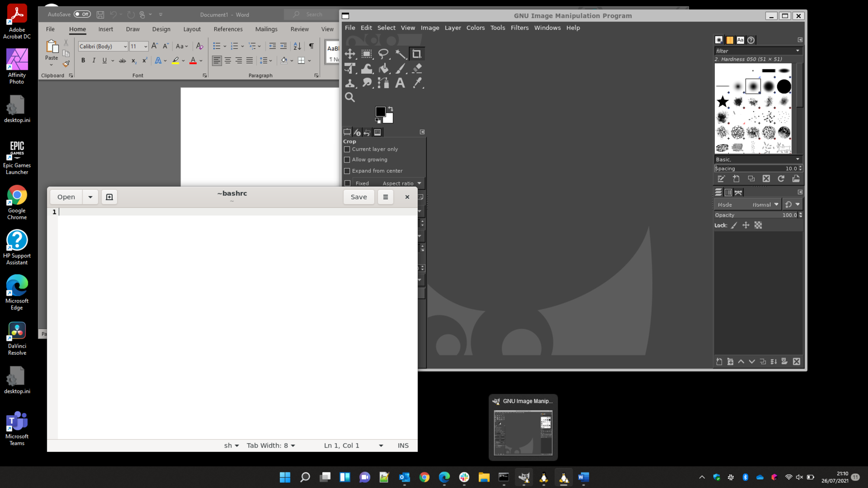
Task: Click Open button in text editor
Action: click(66, 197)
